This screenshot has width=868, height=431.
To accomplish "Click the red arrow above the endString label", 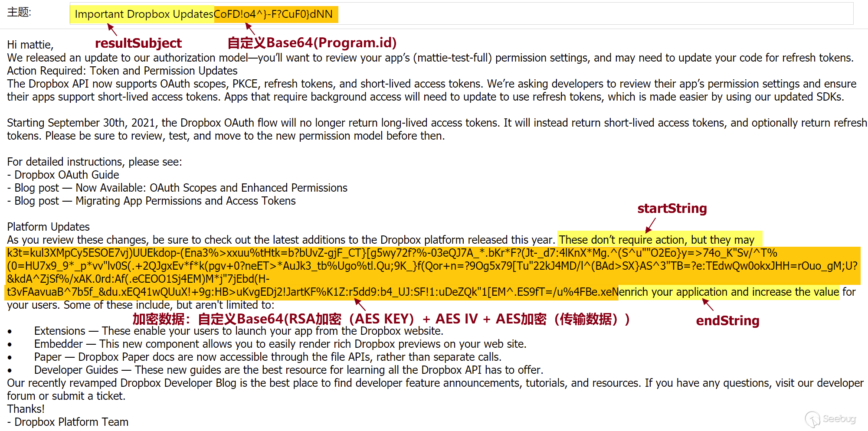I will click(708, 304).
